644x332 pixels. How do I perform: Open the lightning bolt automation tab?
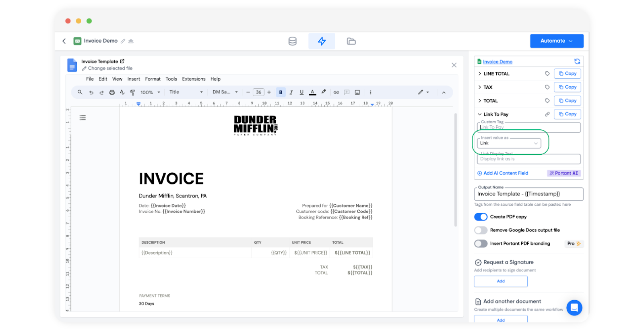click(x=322, y=41)
